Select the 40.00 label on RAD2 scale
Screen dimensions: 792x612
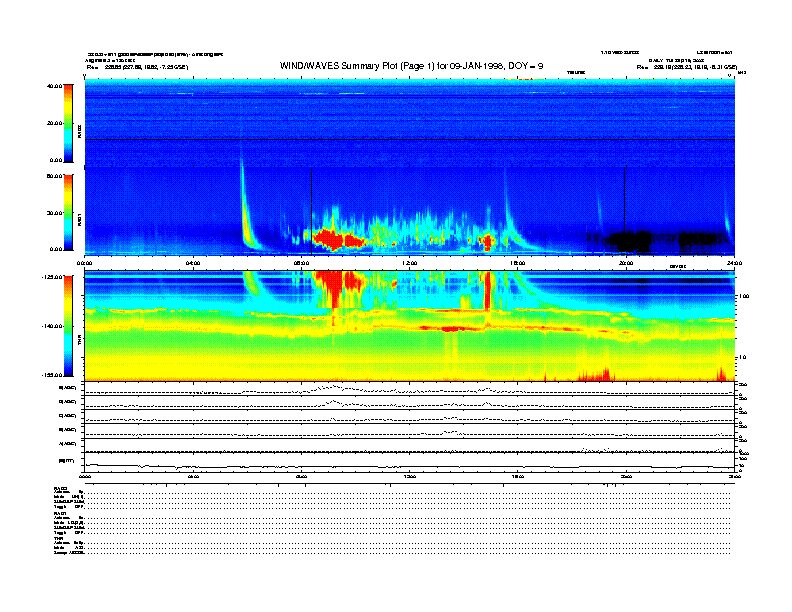pos(54,86)
